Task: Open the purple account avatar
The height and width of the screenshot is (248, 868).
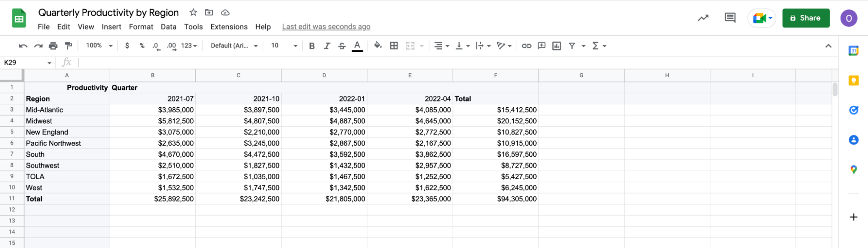Action: (x=849, y=18)
